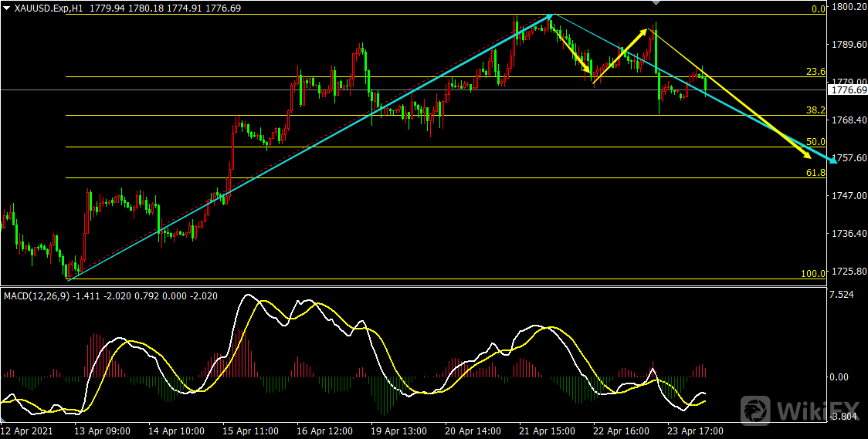Viewport: 868px width, 439px height.
Task: Click the 7.524 value on MACD scale
Action: coord(842,295)
